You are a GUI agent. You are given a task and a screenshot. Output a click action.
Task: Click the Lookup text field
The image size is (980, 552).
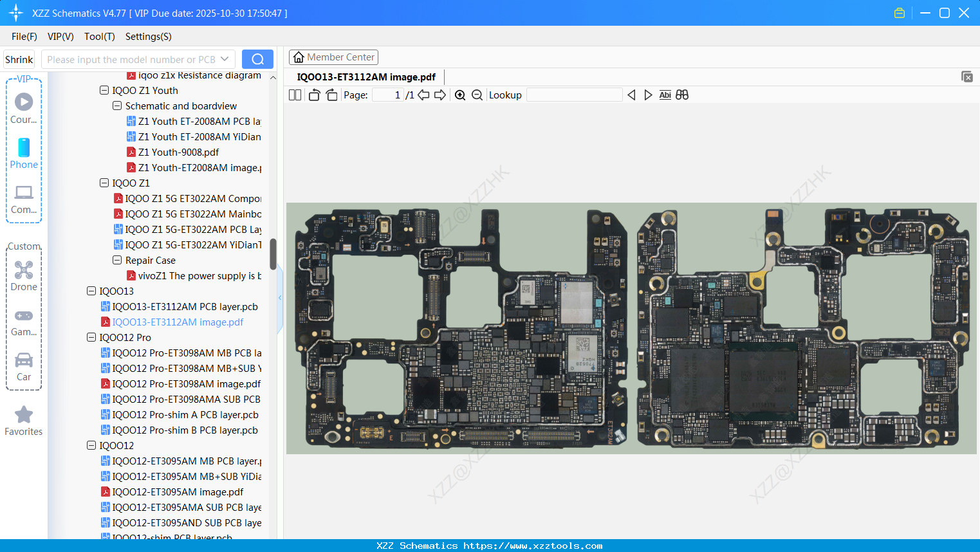click(575, 95)
